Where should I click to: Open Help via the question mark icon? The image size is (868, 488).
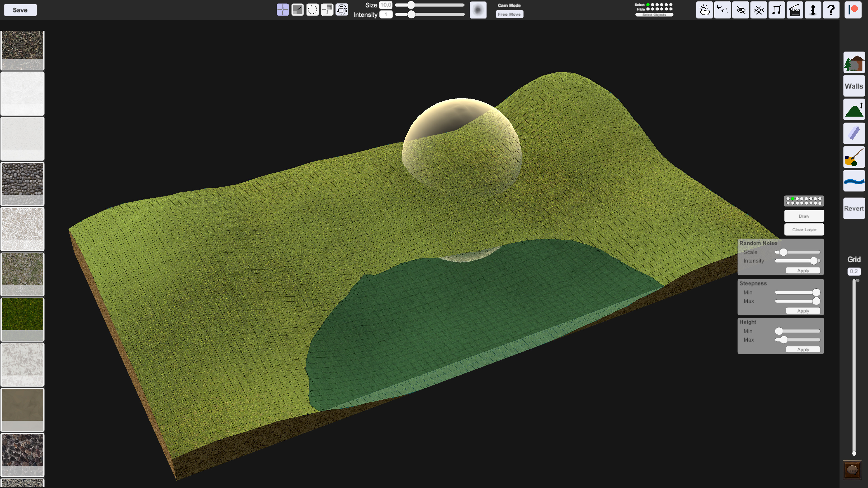pyautogui.click(x=831, y=10)
